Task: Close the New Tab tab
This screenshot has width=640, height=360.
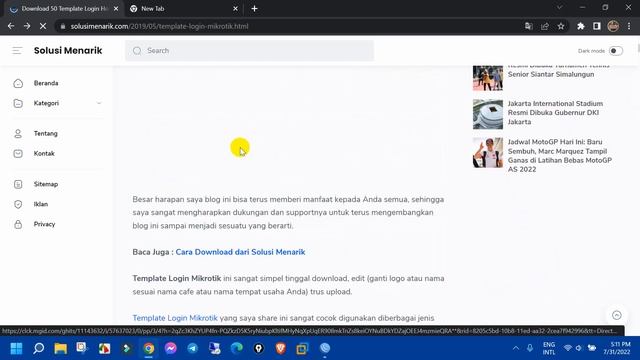Action: coord(235,9)
